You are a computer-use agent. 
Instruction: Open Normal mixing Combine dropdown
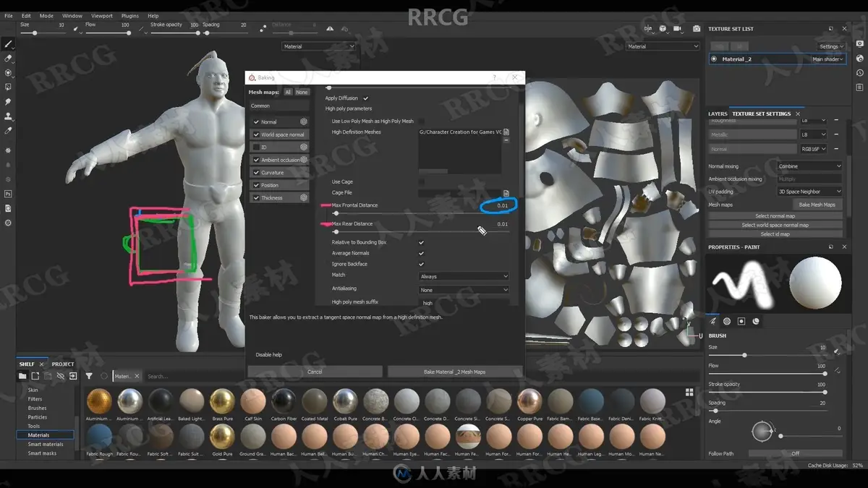[809, 166]
